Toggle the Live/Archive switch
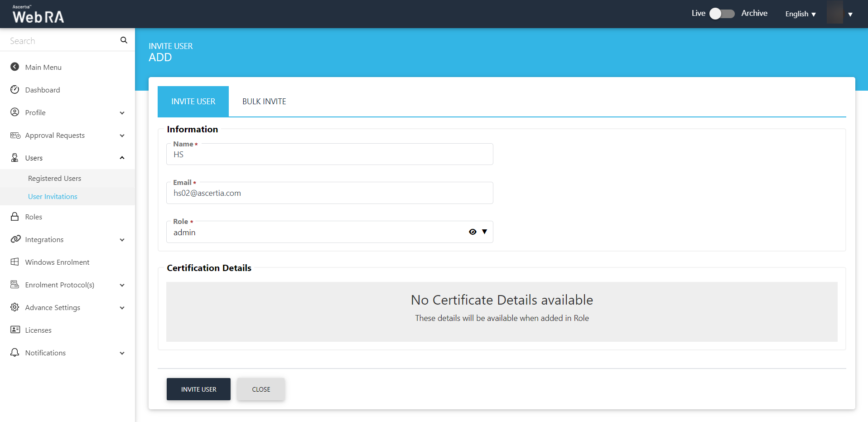Image resolution: width=868 pixels, height=422 pixels. [x=722, y=14]
